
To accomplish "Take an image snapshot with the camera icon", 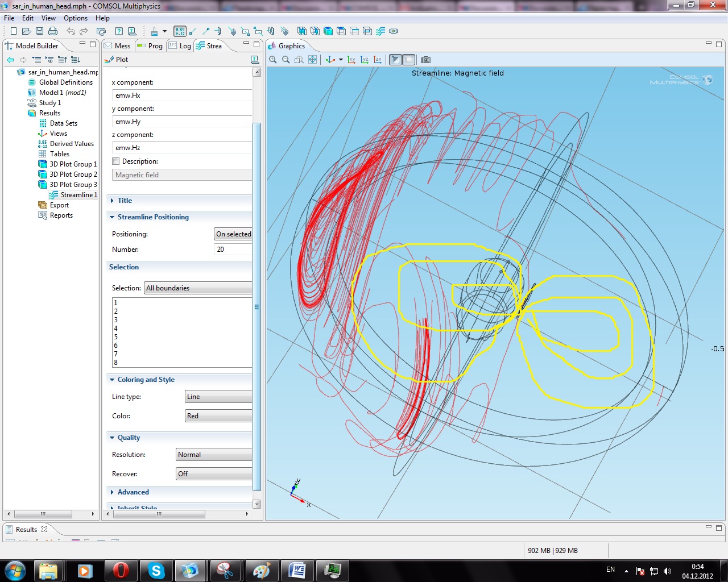I will tap(426, 60).
